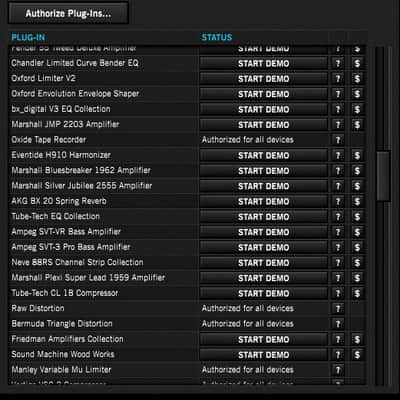This screenshot has height=400, width=400.
Task: Open help for Marshall Silver Jubilee 2555 Amplifier
Action: [338, 186]
